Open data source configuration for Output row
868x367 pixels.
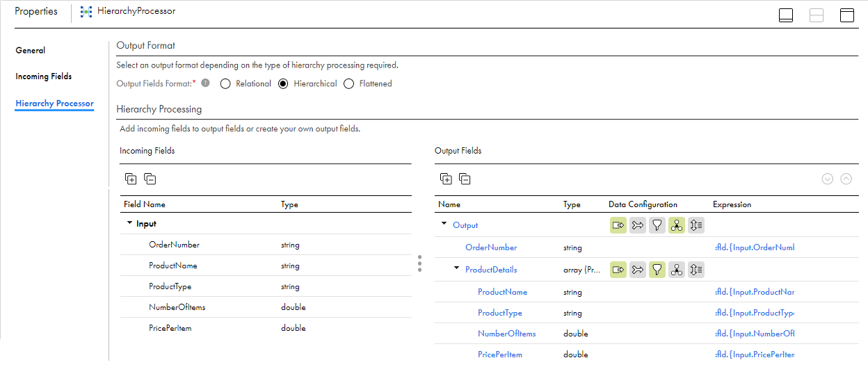[x=618, y=225]
